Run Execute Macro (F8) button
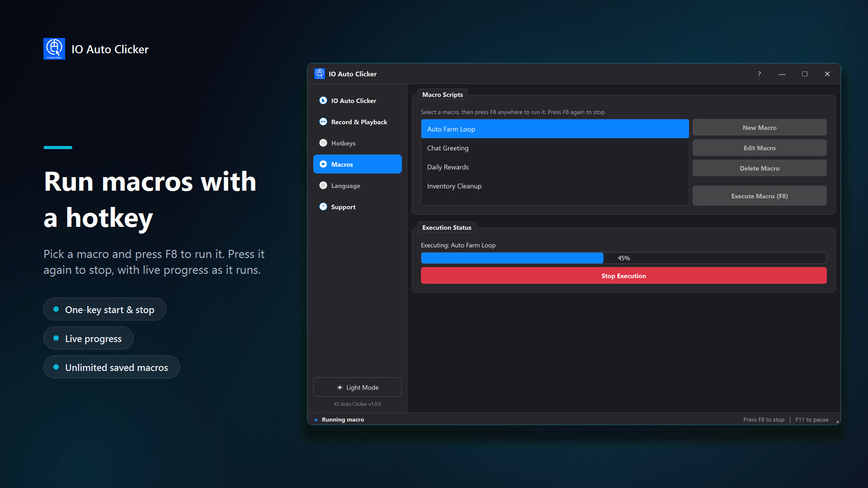 click(x=759, y=196)
